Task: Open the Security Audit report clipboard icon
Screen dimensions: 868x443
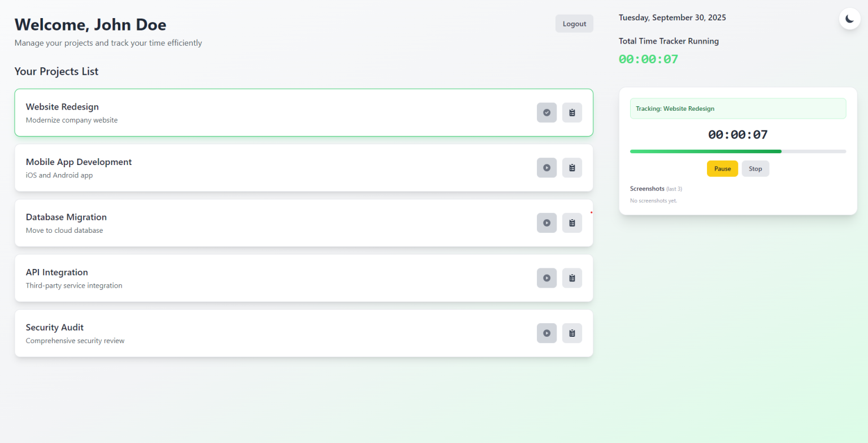Action: (x=571, y=333)
